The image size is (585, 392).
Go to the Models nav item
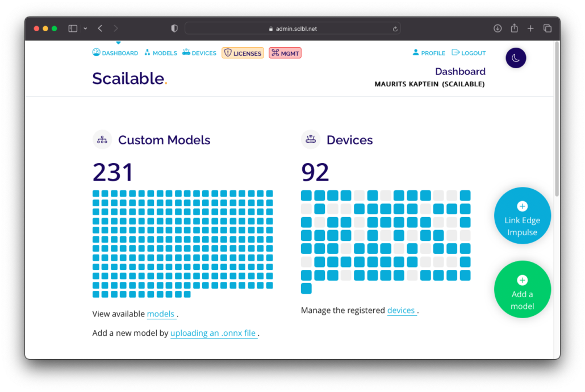coord(161,53)
